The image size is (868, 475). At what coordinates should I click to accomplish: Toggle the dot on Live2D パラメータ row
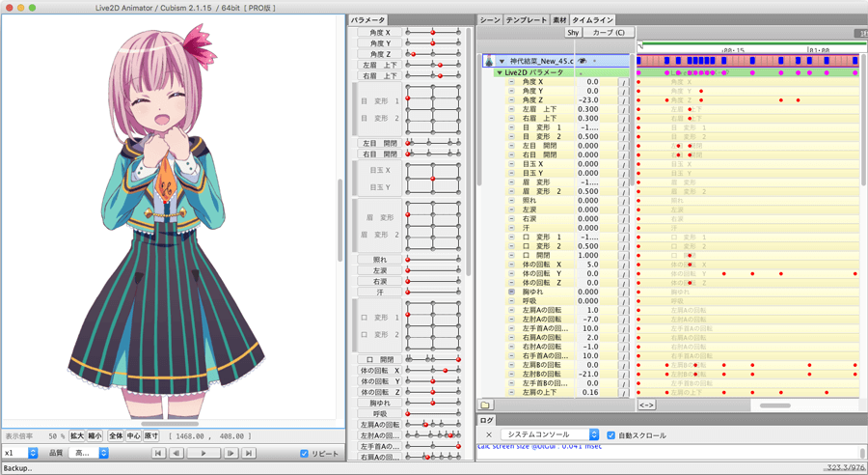[x=582, y=73]
